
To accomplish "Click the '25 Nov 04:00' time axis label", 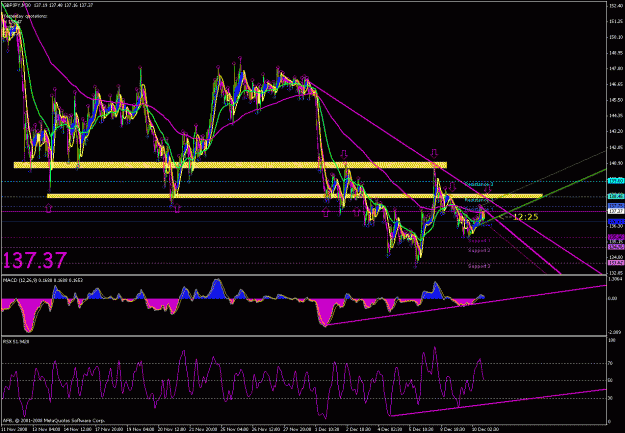I will 234,429.
